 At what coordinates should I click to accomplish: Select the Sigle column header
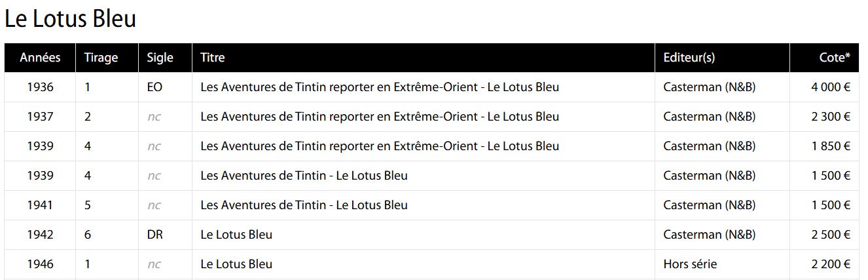[160, 58]
